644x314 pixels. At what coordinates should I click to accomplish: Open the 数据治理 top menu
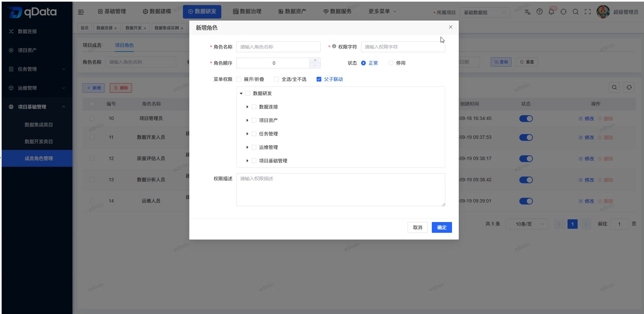click(247, 11)
